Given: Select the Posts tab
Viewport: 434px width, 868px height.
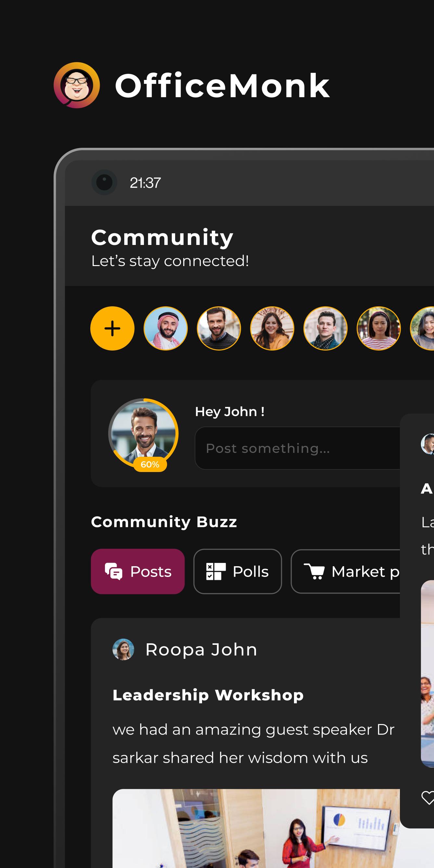Looking at the screenshot, I should pos(137,571).
